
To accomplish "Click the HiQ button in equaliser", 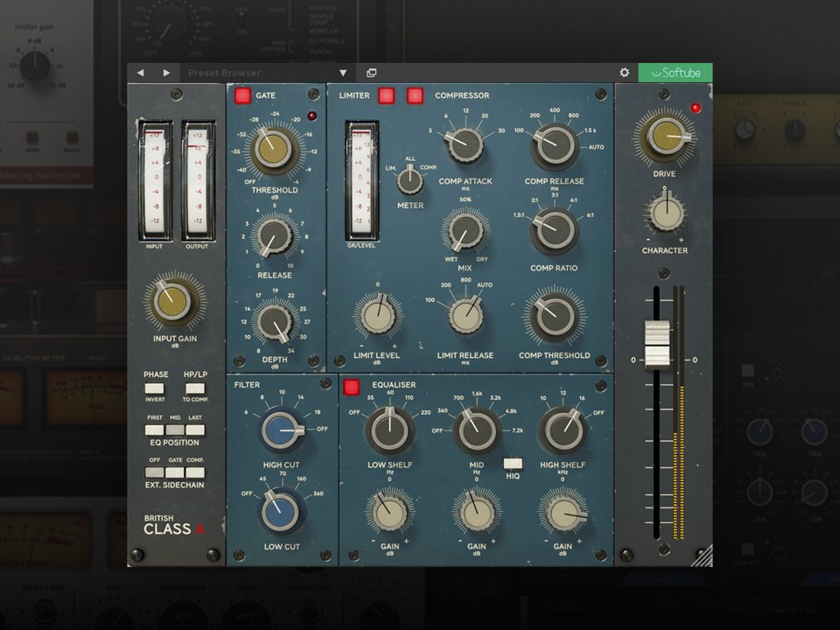I will (513, 463).
